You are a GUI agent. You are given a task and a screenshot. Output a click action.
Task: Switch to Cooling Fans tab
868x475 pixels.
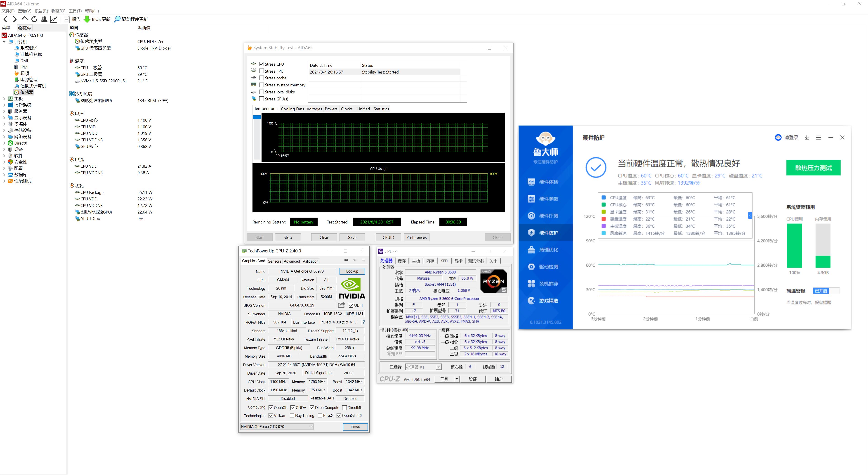coord(292,109)
